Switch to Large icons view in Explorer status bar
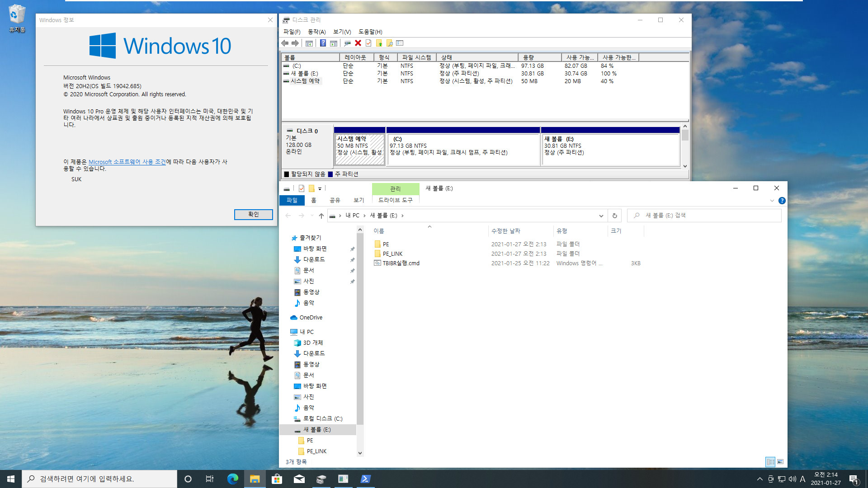The height and width of the screenshot is (488, 868). (780, 462)
